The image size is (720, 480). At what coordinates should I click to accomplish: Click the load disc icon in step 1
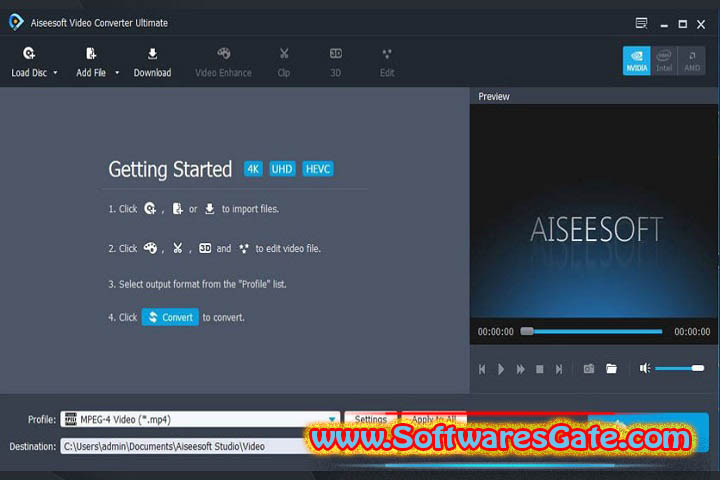pyautogui.click(x=150, y=209)
